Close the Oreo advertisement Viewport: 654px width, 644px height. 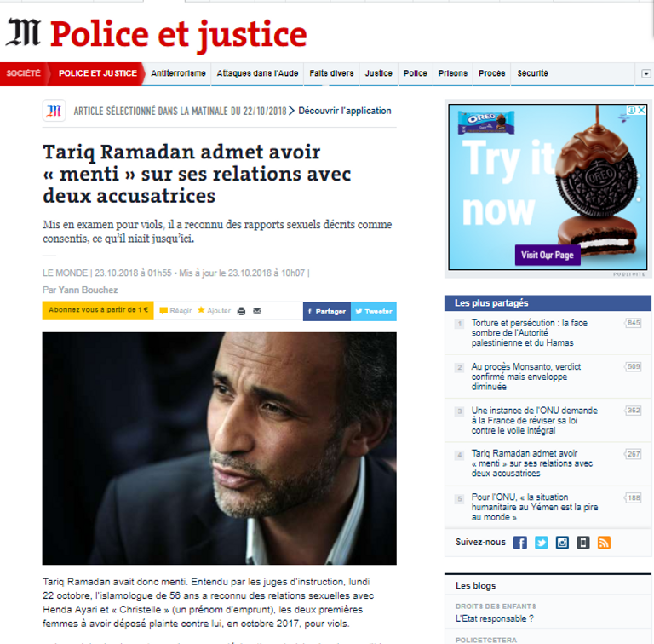tap(642, 110)
